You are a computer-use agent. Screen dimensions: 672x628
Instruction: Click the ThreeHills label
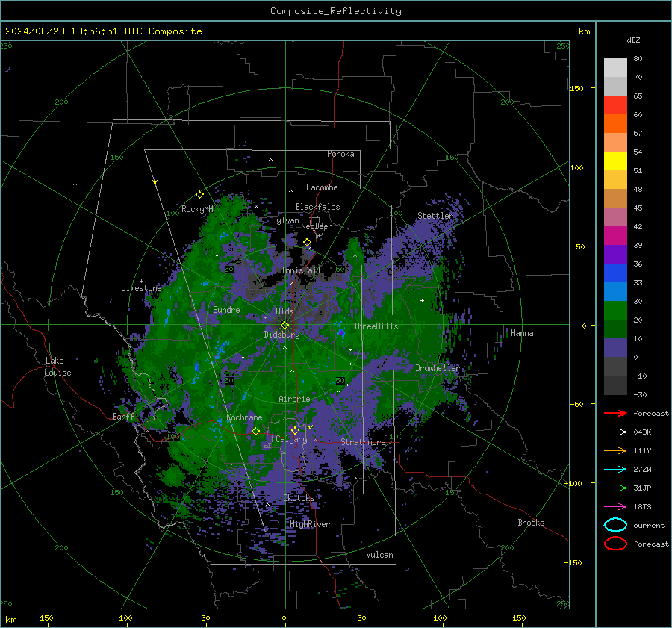click(x=376, y=326)
